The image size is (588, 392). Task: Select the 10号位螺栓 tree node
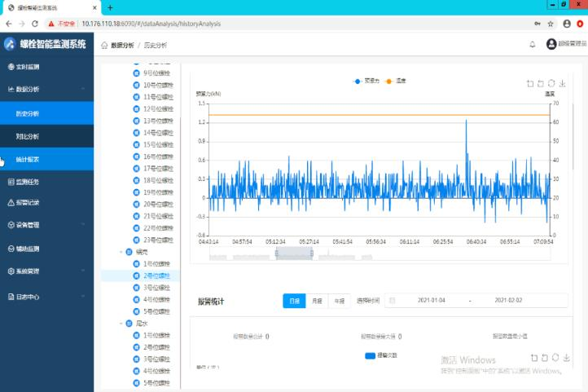[158, 85]
